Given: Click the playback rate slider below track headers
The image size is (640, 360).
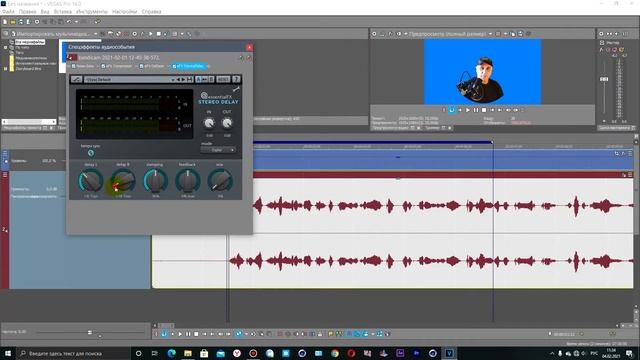Looking at the screenshot, I should (90, 333).
